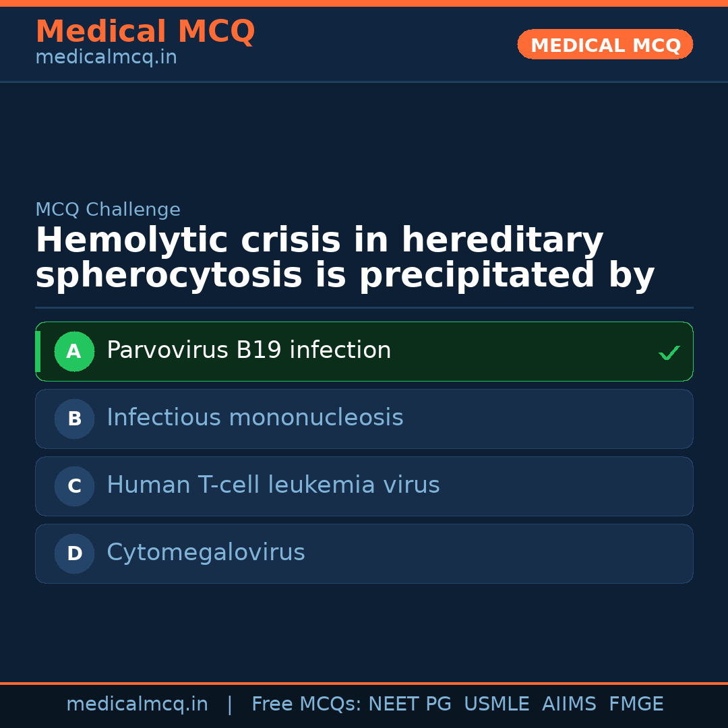Click the hemolytic crisis question heading
728x728 pixels.
[344, 258]
